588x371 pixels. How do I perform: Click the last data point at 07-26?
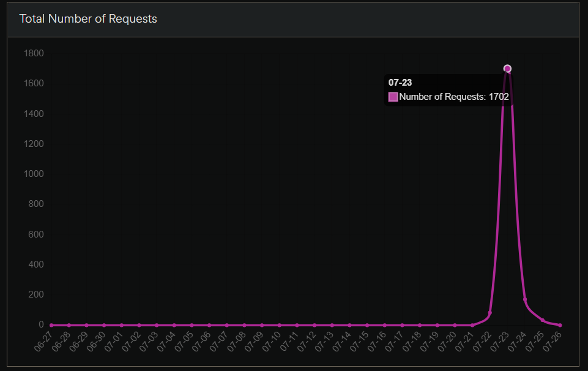coord(559,324)
